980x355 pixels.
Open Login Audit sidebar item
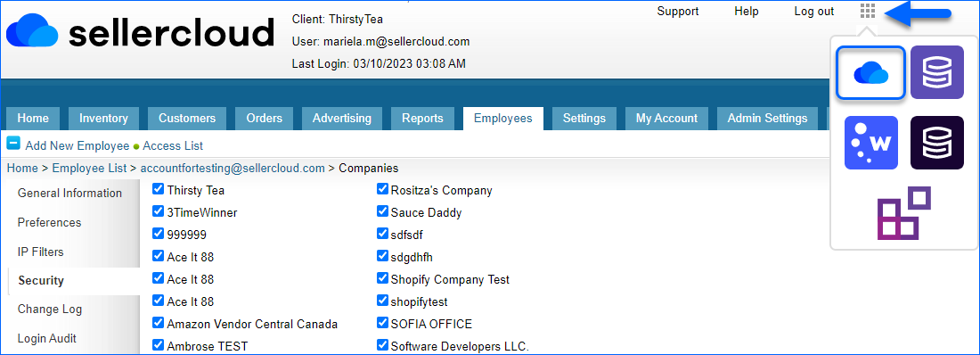pyautogui.click(x=47, y=339)
